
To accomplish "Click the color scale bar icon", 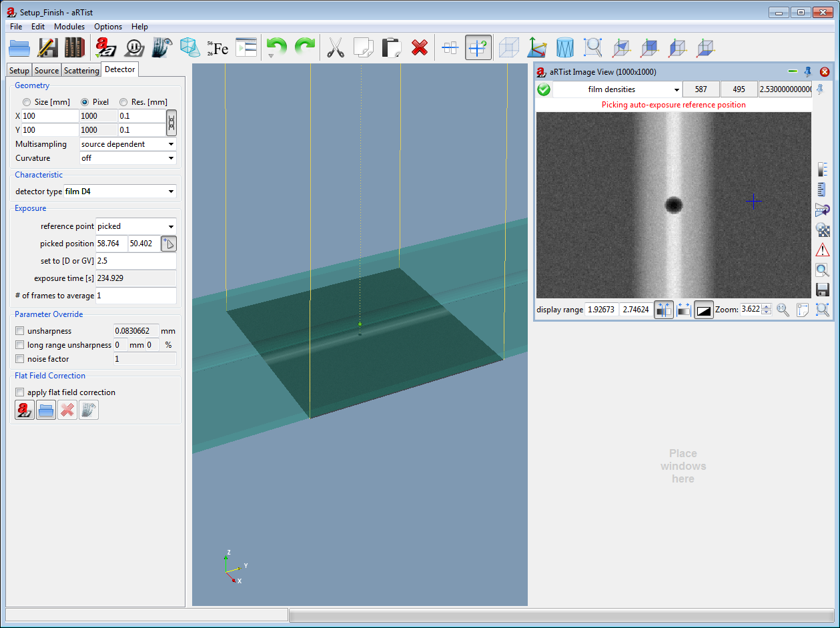I will pyautogui.click(x=823, y=169).
